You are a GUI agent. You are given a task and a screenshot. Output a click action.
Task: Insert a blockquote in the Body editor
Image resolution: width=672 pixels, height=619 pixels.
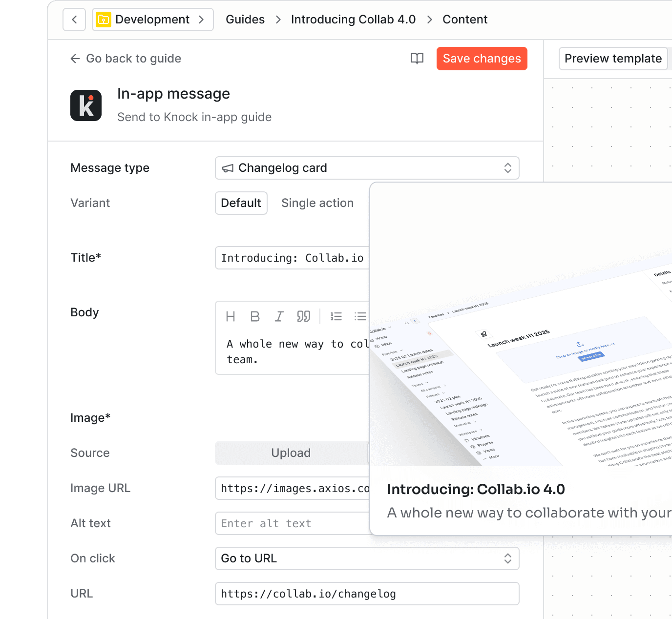(x=304, y=316)
